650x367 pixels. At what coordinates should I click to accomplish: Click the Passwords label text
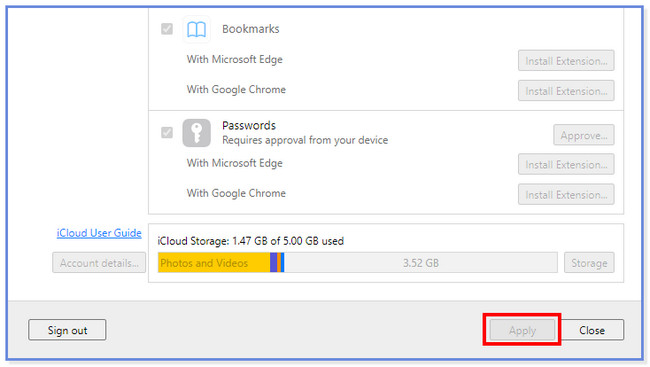[x=249, y=125]
